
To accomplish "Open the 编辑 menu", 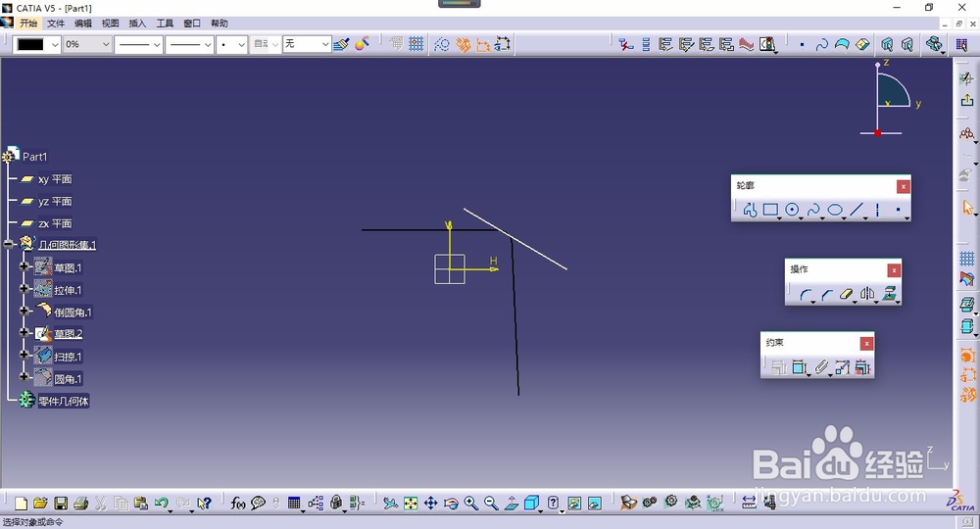I will pos(83,24).
